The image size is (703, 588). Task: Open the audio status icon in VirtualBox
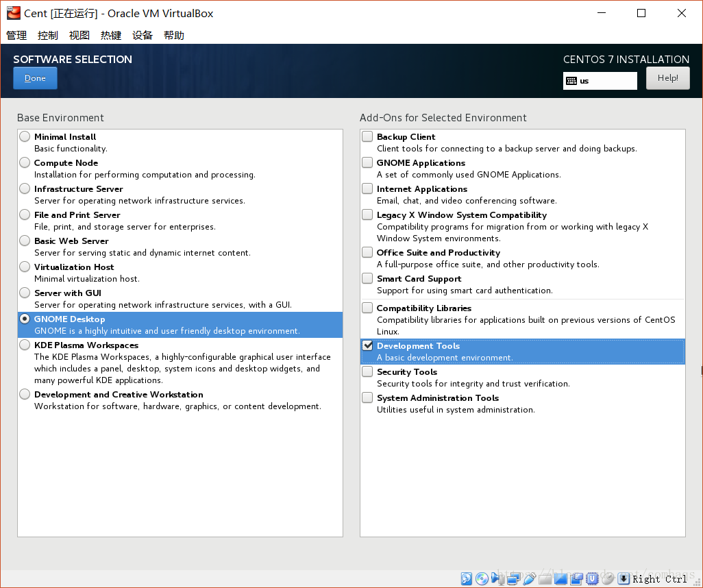tap(498, 578)
